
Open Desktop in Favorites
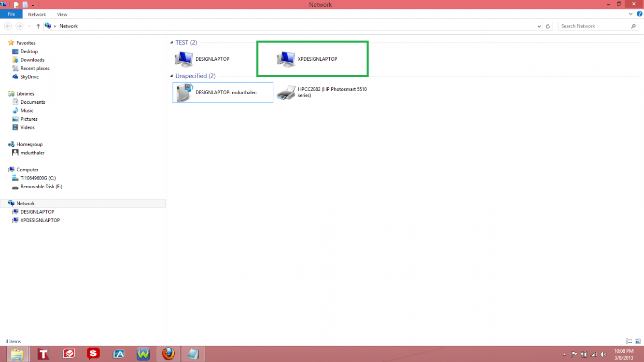pos(29,51)
